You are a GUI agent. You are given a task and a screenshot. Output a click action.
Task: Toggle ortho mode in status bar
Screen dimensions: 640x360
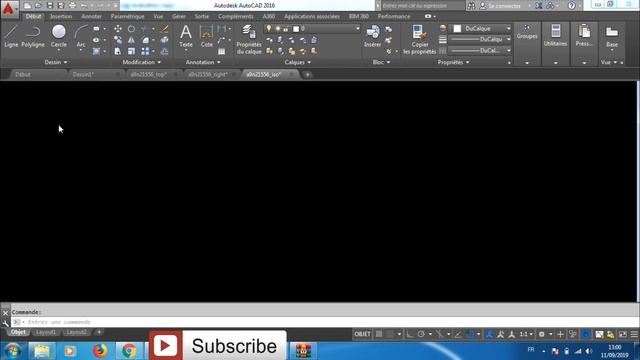(409, 334)
